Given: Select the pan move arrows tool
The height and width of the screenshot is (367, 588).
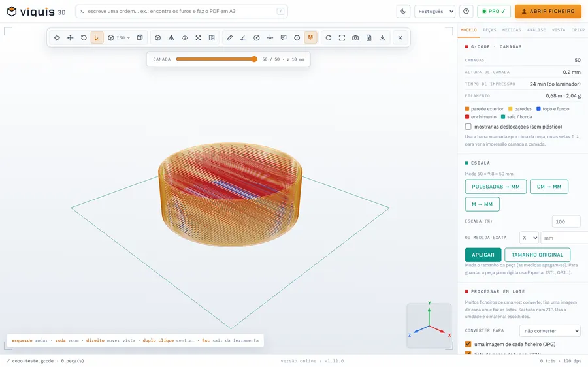Looking at the screenshot, I should (70, 38).
